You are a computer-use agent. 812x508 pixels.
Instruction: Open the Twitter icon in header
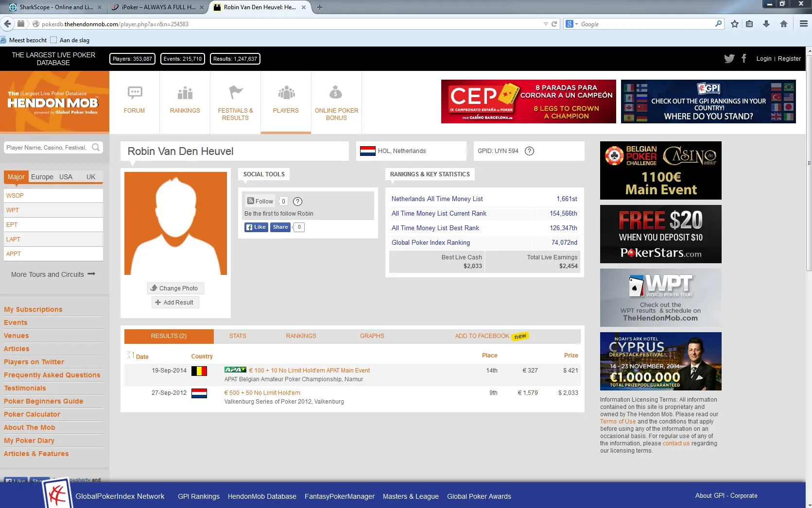729,59
